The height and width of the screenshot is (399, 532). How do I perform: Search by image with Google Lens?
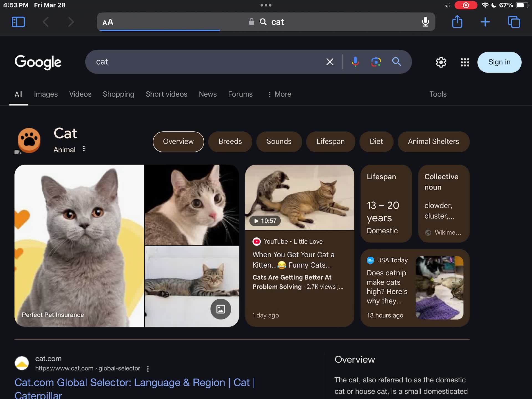[376, 62]
